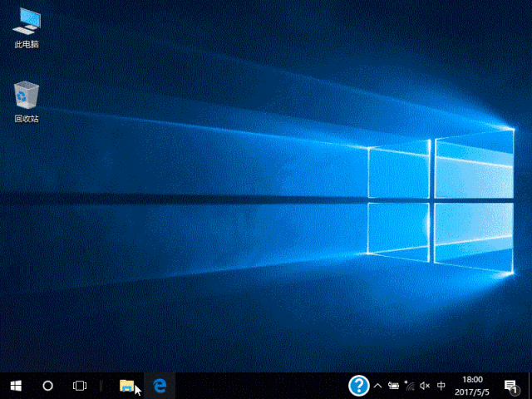The image size is (532, 399).
Task: Open the Windows Start menu
Action: pos(16,386)
